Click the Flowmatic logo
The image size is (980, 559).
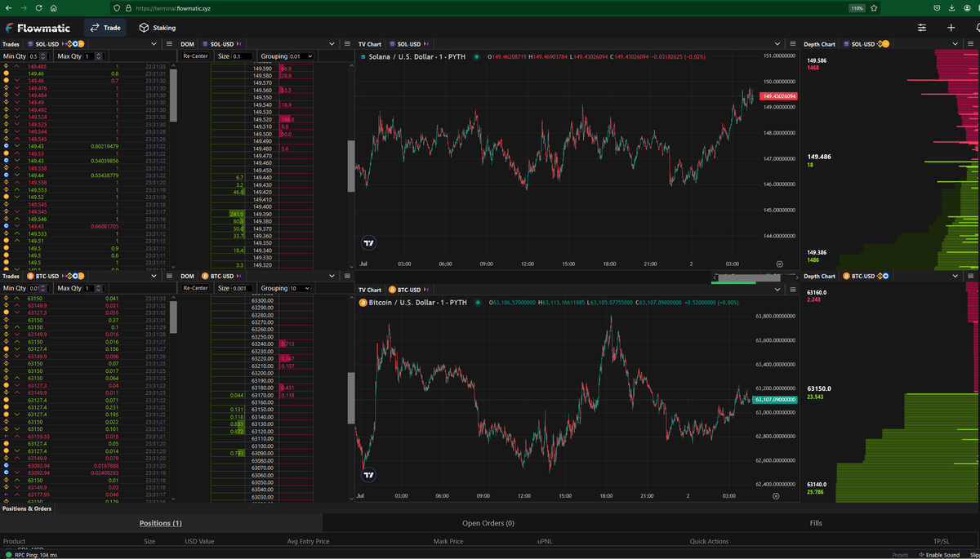click(38, 28)
